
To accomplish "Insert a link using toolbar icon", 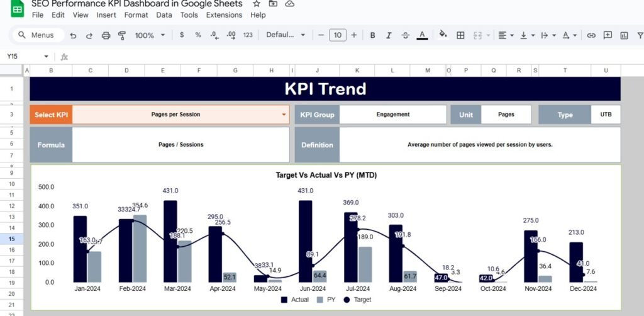I will pos(591,35).
